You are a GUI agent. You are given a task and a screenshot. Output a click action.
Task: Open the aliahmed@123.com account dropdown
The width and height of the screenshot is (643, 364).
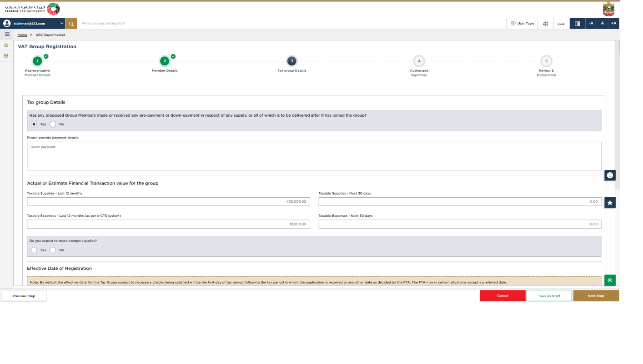point(33,24)
